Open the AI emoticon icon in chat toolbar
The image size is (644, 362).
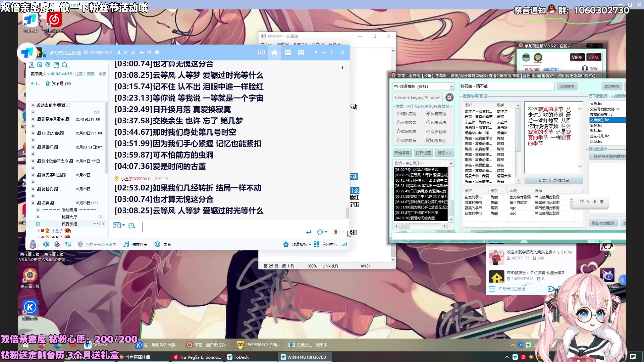click(x=131, y=226)
